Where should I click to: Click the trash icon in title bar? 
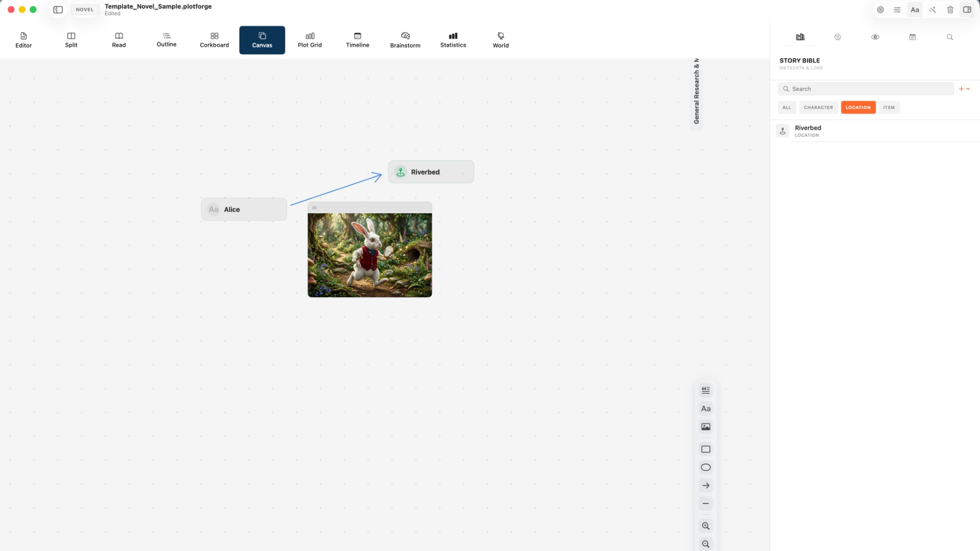950,10
